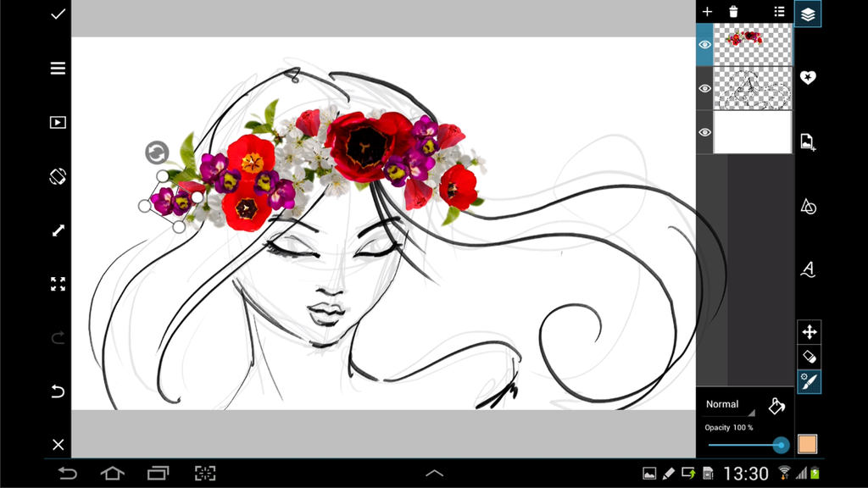Select the white background layer thumbnail
The width and height of the screenshot is (868, 488).
(753, 132)
